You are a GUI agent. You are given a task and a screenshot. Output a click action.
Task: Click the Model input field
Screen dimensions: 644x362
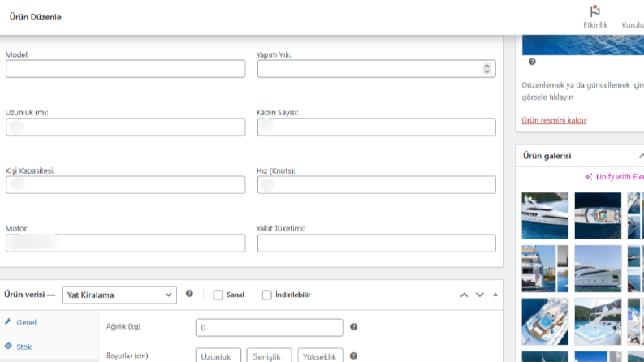pos(126,68)
